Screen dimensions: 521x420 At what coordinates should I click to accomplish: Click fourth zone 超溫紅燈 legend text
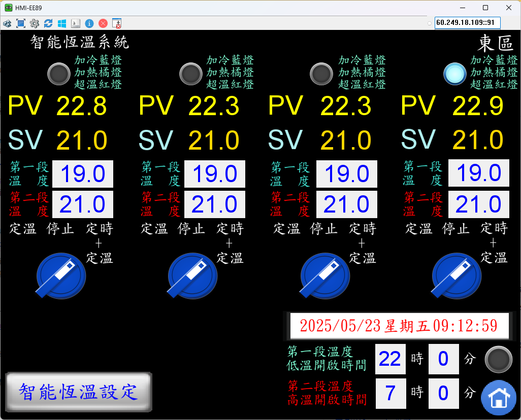click(494, 84)
